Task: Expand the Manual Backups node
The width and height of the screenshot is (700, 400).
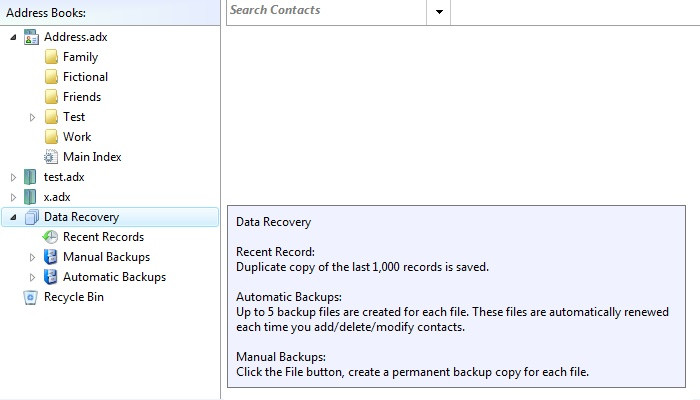Action: pyautogui.click(x=32, y=257)
